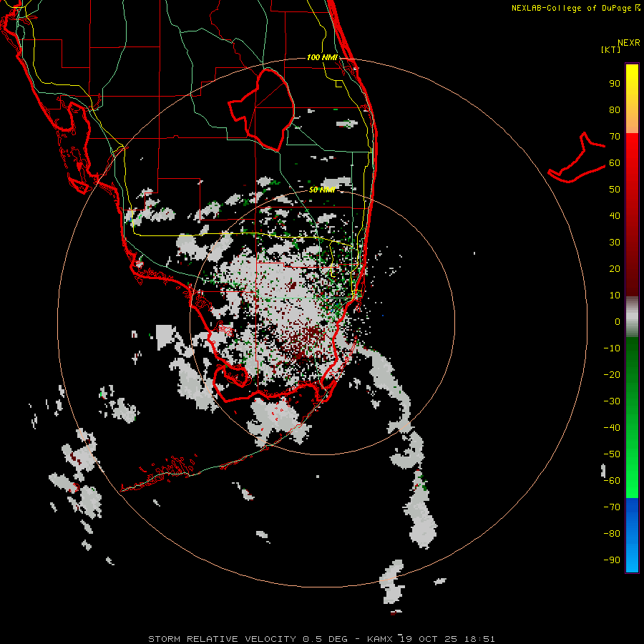The width and height of the screenshot is (644, 644).
Task: Click the 40 value on velocity scale
Action: tap(615, 215)
